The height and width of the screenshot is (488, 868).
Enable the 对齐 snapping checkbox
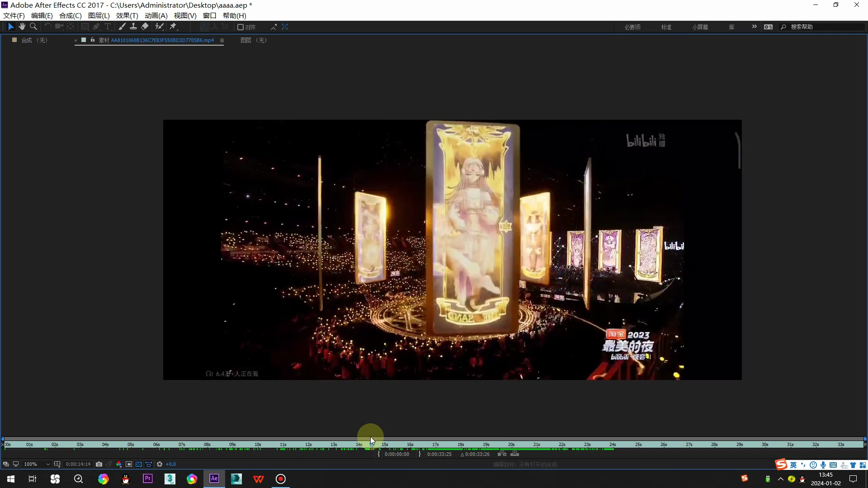(x=241, y=27)
